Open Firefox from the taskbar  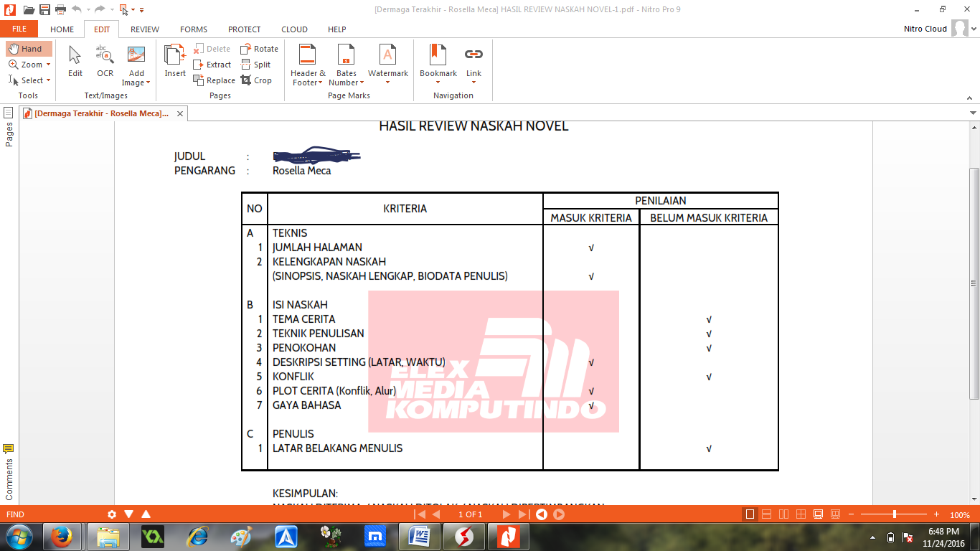tap(62, 536)
